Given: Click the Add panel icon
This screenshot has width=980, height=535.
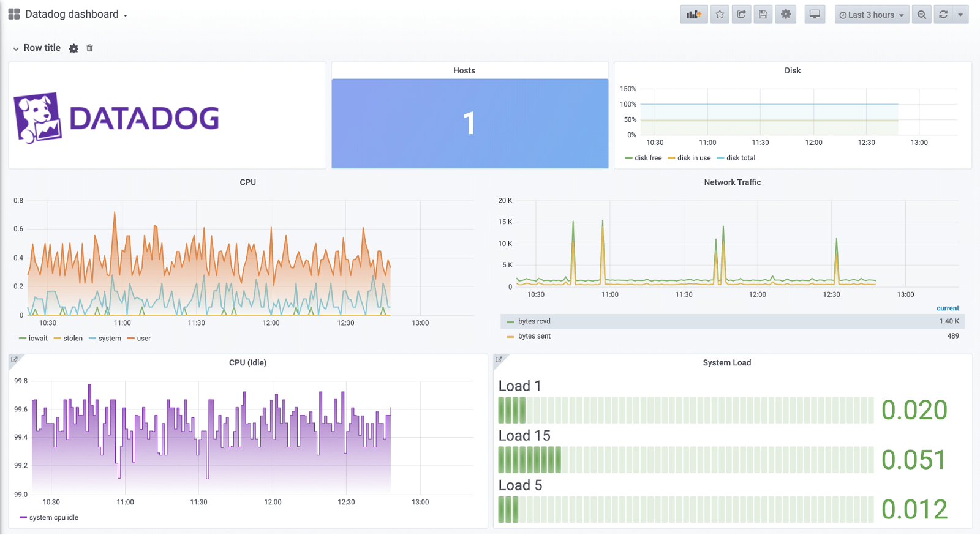Looking at the screenshot, I should point(693,15).
